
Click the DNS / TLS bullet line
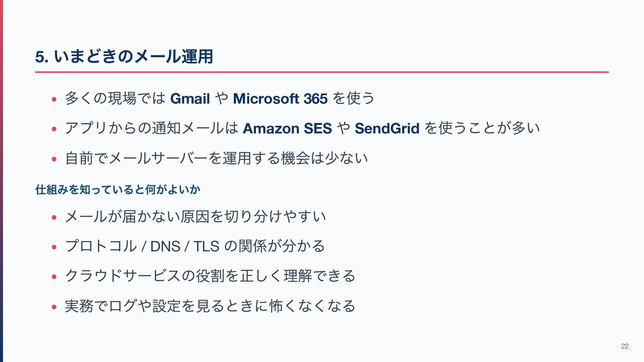[x=195, y=246]
